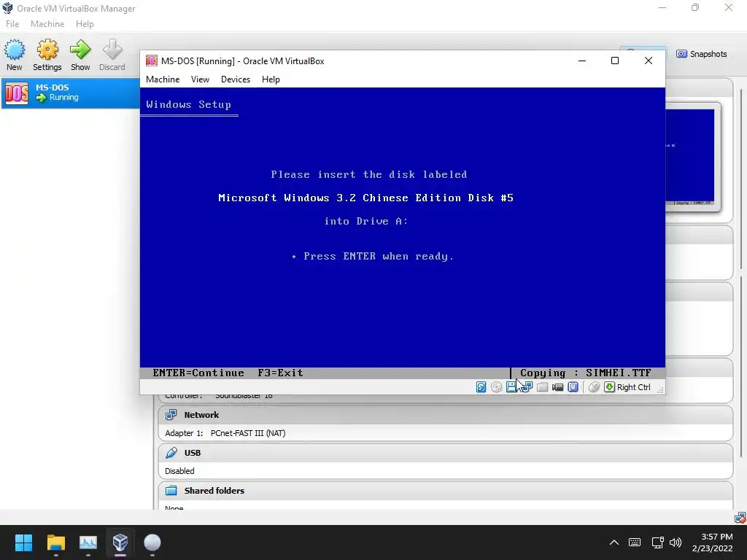Screen dimensions: 747x560
Task: Click the shared folders status icon
Action: coord(542,387)
